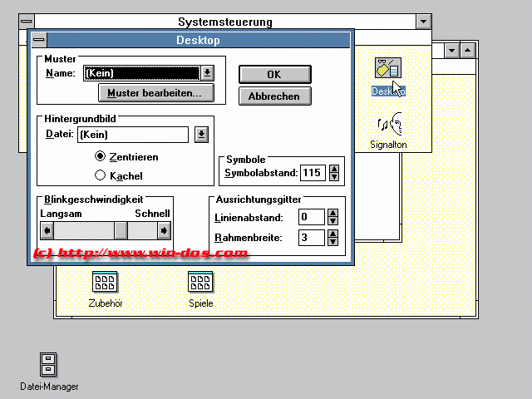Expand the Muster Name dropdown list
Screen dimensions: 532x399
207,73
